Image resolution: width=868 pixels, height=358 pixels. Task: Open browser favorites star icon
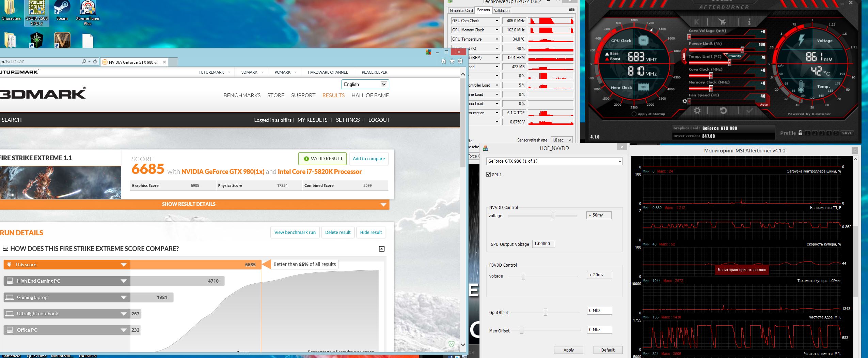452,61
